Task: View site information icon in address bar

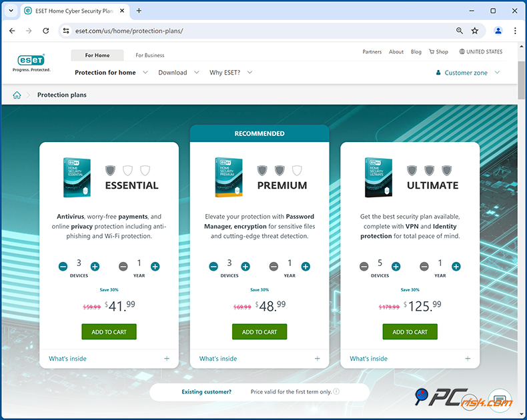Action: pyautogui.click(x=66, y=31)
